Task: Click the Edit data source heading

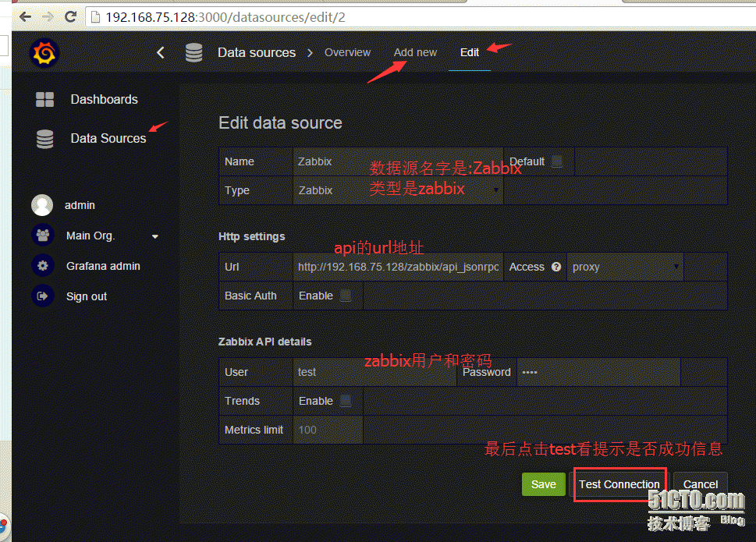Action: (280, 123)
